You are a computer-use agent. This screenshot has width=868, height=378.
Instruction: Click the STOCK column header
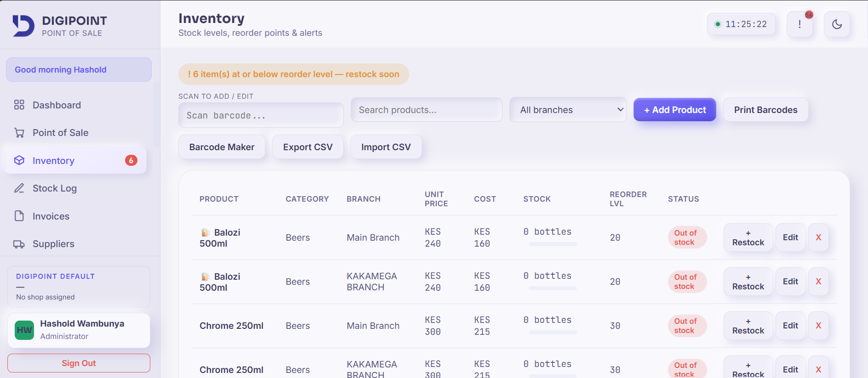(x=537, y=199)
